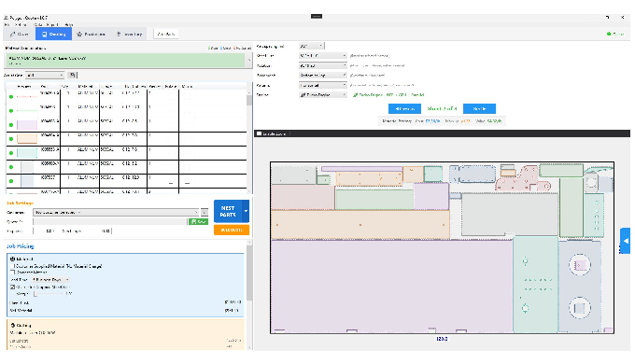Image resolution: width=635 pixels, height=364 pixels.
Task: Open the Engine dropdown with green icon
Action: pyautogui.click(x=323, y=95)
